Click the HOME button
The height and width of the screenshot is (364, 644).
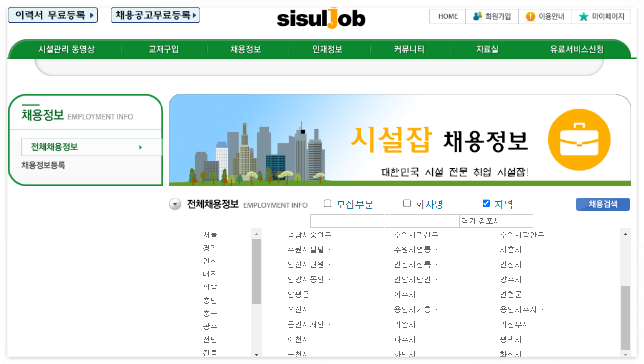coord(448,16)
